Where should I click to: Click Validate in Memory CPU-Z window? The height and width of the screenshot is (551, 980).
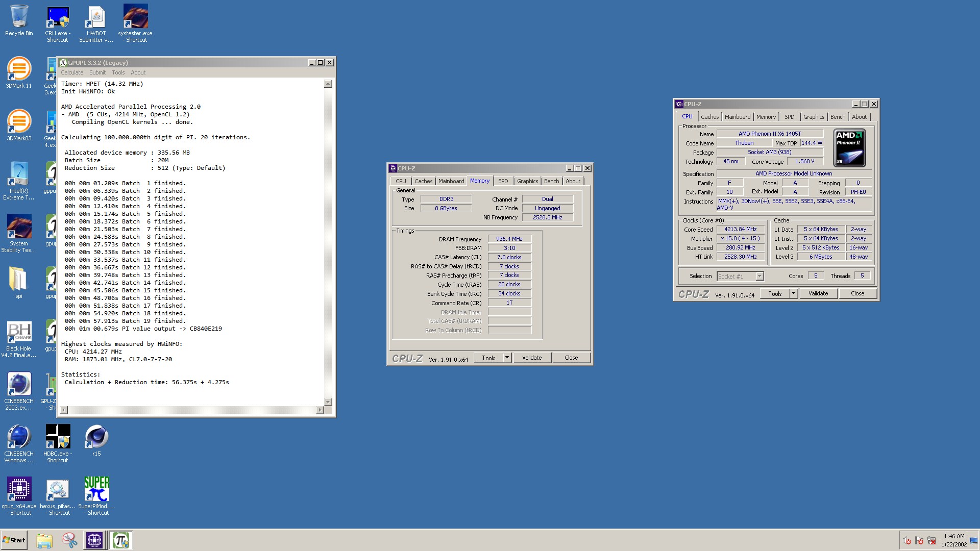point(532,358)
